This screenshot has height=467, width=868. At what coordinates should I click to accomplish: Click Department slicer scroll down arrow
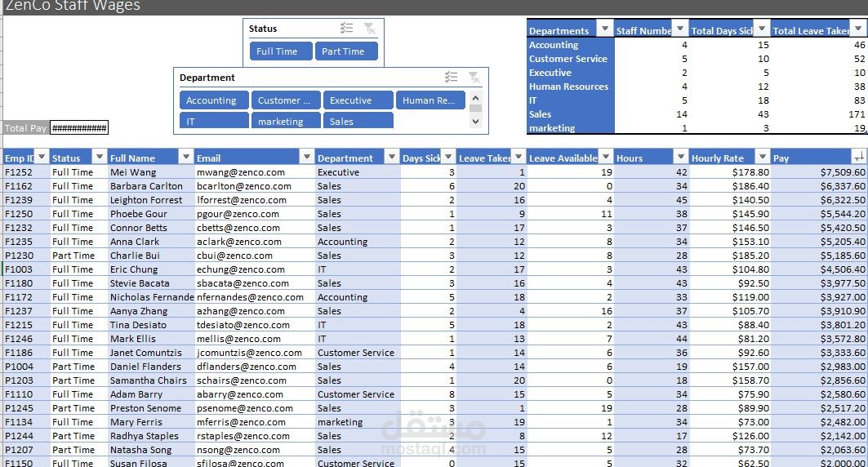pyautogui.click(x=475, y=121)
